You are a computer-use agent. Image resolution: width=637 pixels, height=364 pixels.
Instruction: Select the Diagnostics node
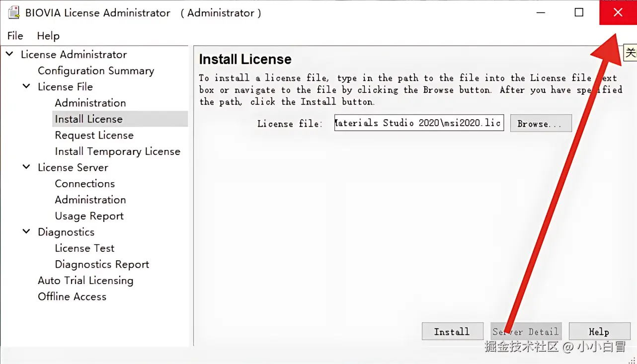tap(66, 232)
